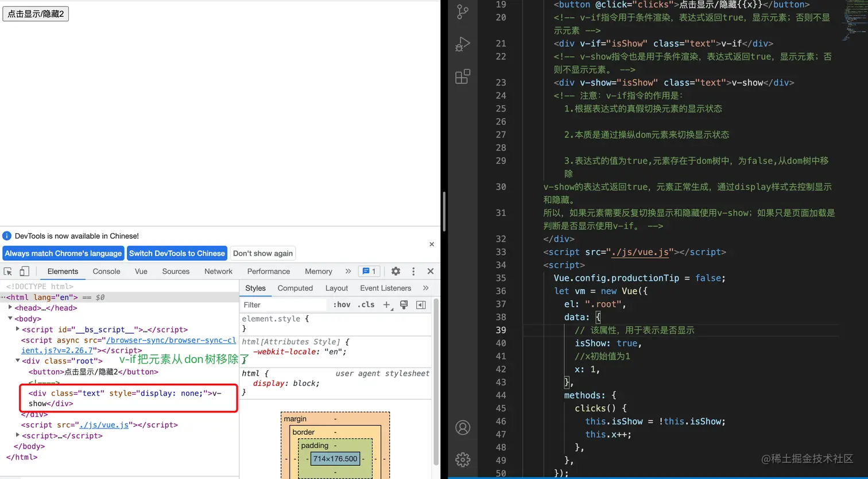
Task: Switch to the Elements tab
Action: click(x=63, y=272)
